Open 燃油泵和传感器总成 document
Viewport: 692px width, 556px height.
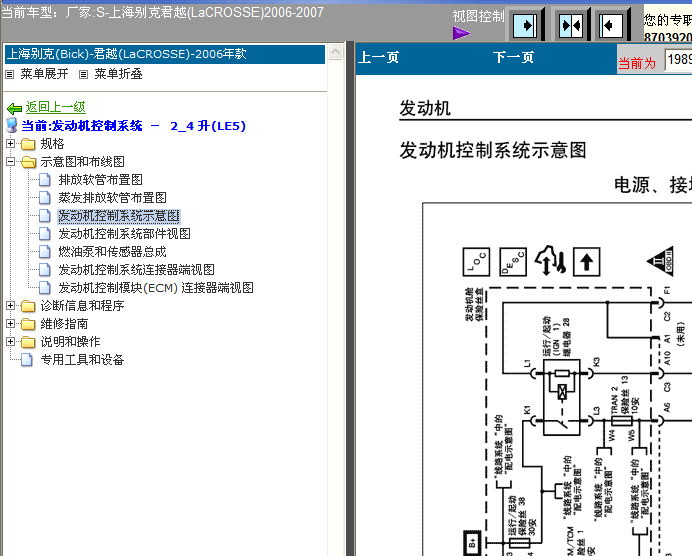pyautogui.click(x=113, y=252)
